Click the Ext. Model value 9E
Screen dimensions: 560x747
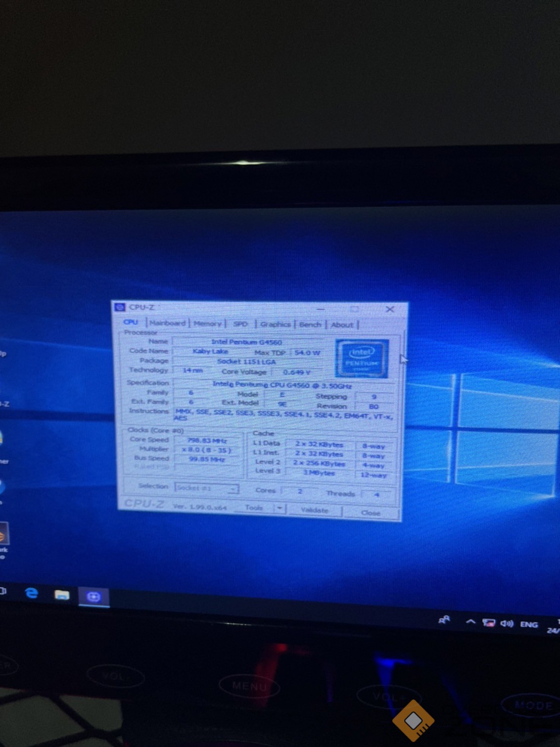[282, 404]
